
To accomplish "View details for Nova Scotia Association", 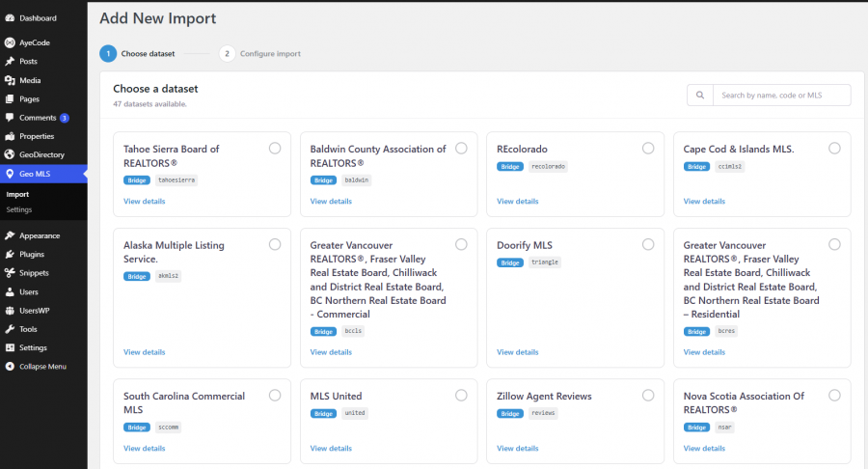I will point(704,449).
